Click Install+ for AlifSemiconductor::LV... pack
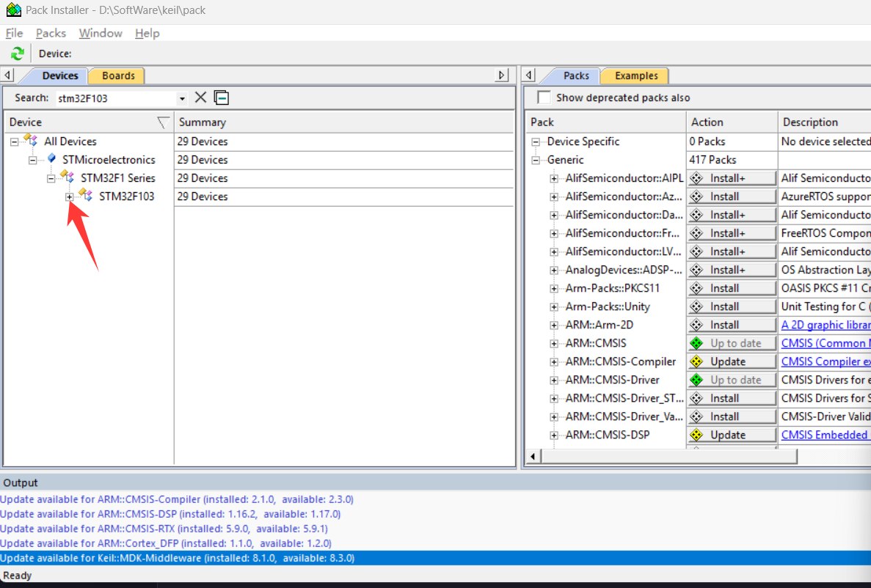Viewport: 871px width, 588px height. [x=732, y=251]
